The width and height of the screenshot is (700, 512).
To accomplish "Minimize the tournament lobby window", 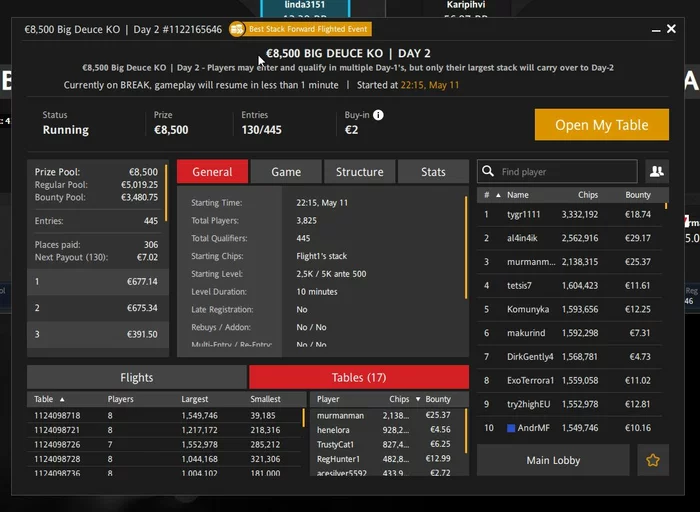I will click(x=656, y=30).
